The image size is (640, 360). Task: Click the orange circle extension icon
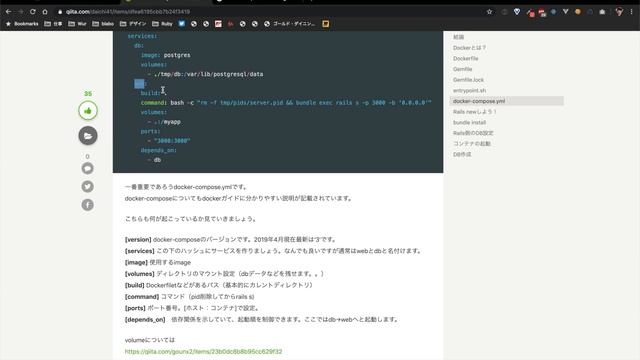[x=578, y=12]
